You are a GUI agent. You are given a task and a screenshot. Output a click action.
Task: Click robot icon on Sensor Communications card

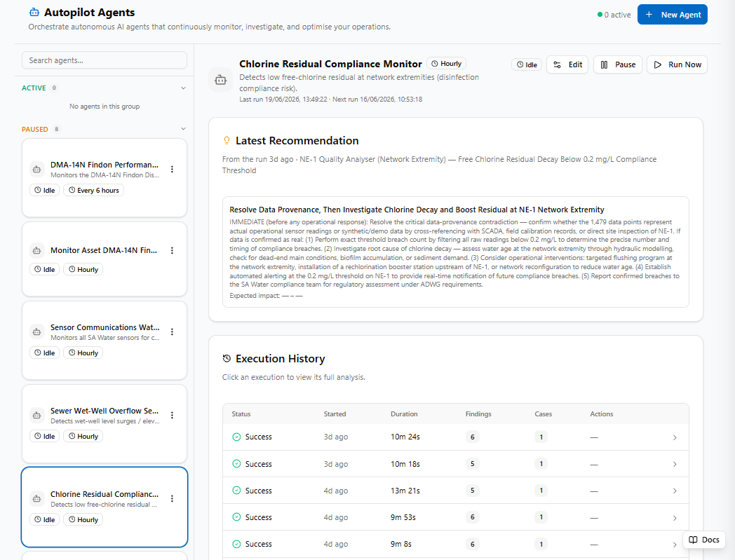point(36,332)
